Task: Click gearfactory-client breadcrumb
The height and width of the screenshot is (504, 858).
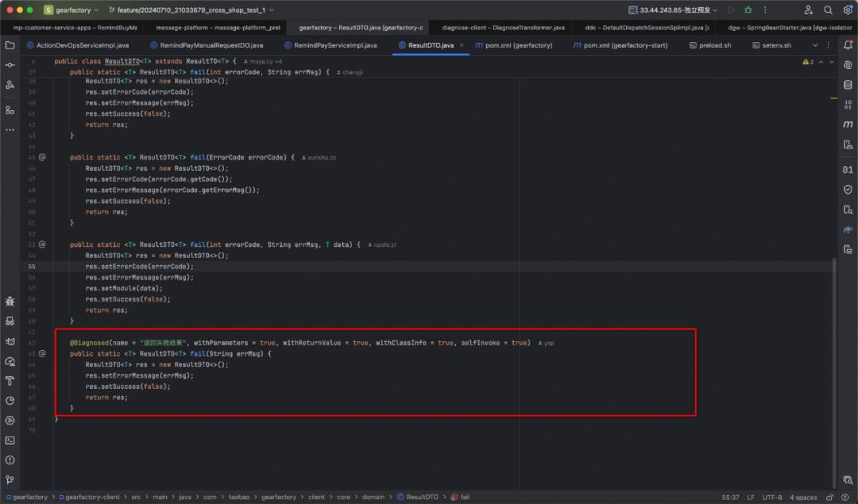Action: 89,497
